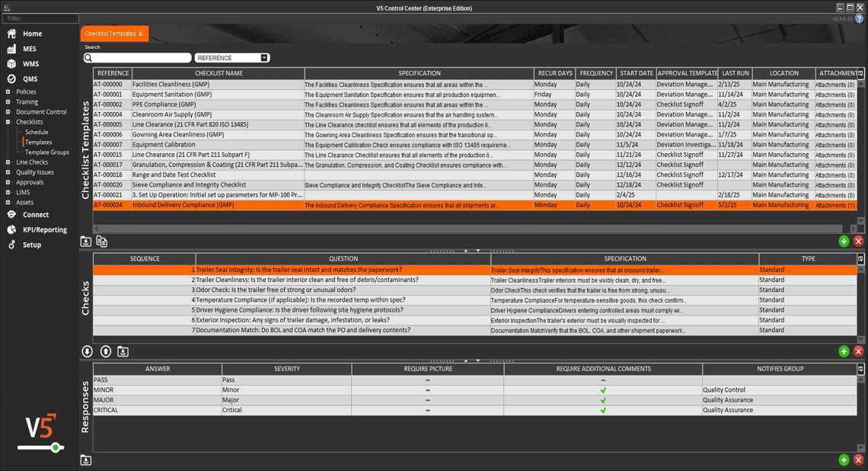868x471 pixels.
Task: Select Templates under Checklists
Action: coord(38,142)
